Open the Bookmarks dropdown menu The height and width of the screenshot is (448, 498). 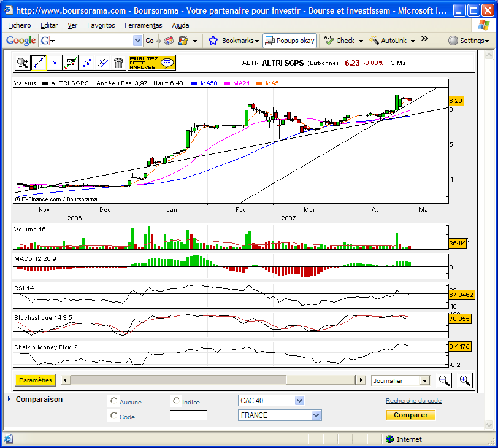240,41
